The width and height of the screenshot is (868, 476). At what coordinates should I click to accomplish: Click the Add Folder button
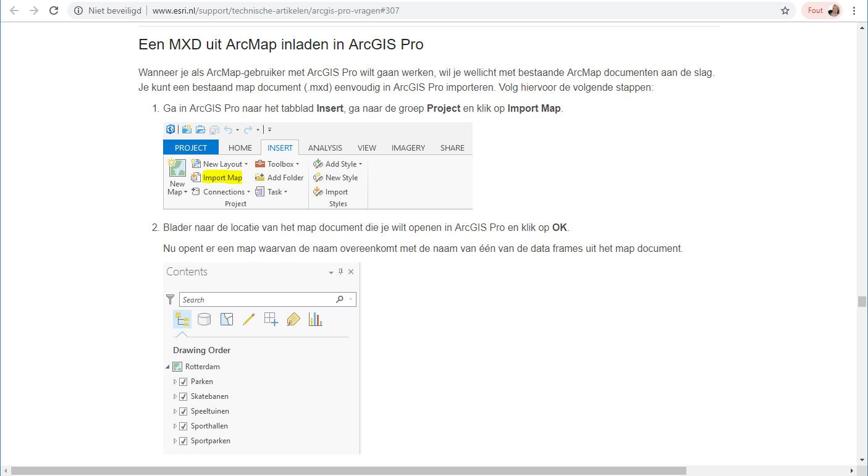point(279,178)
